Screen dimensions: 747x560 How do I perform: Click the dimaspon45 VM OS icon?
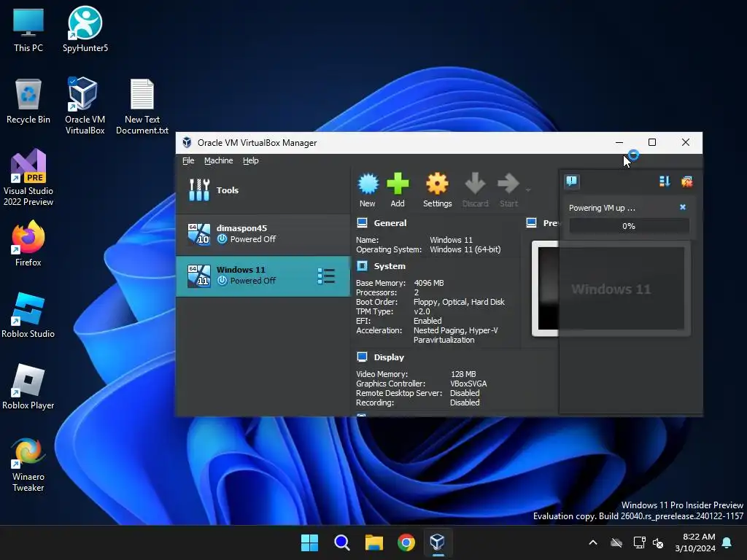pyautogui.click(x=198, y=234)
